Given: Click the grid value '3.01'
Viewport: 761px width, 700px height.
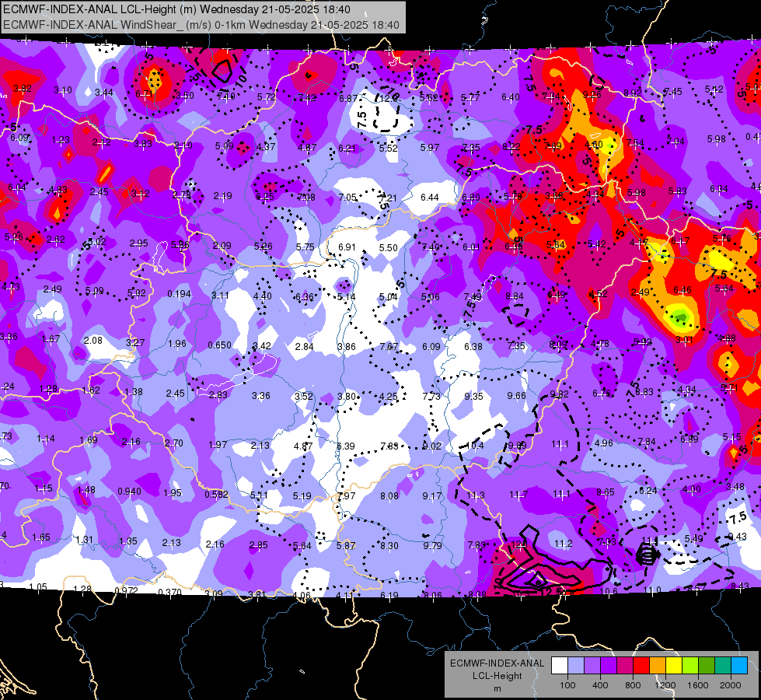Looking at the screenshot, I should [x=684, y=340].
